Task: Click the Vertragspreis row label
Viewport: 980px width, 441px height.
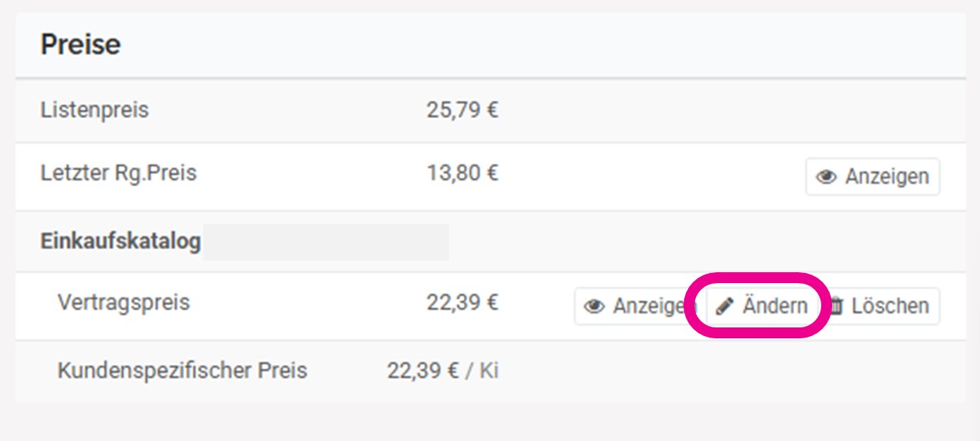Action: (124, 303)
